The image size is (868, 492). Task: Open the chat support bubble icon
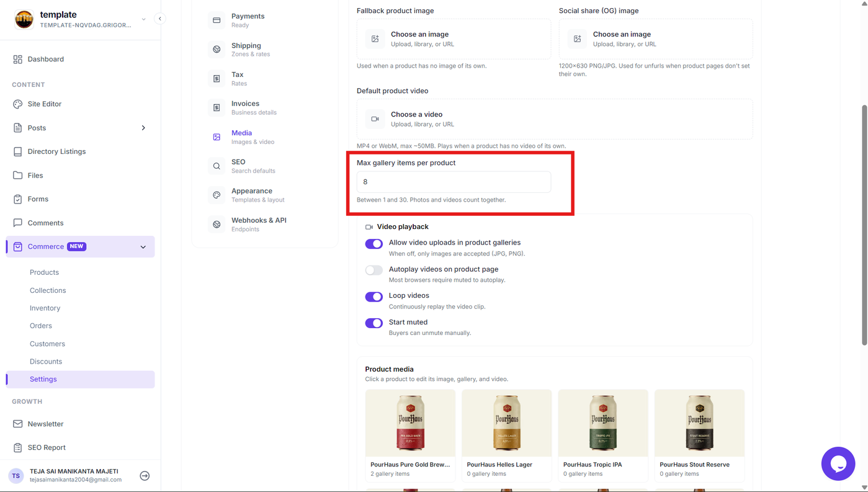point(838,463)
